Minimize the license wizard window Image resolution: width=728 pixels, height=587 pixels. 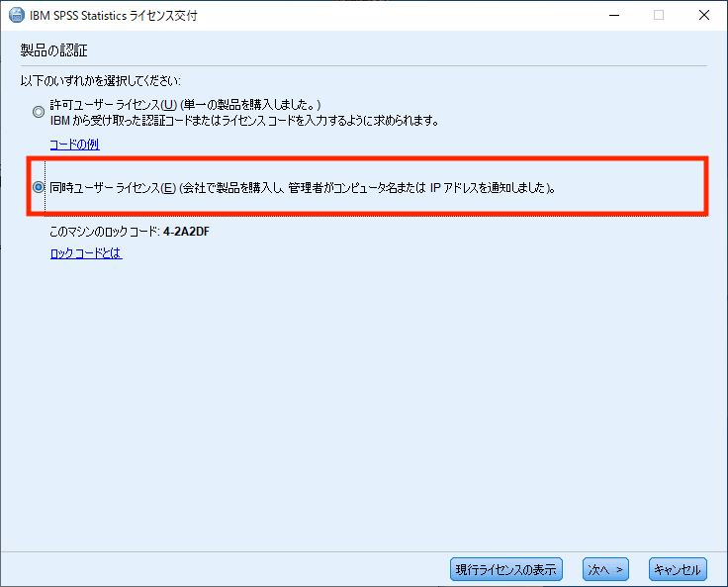pyautogui.click(x=614, y=15)
